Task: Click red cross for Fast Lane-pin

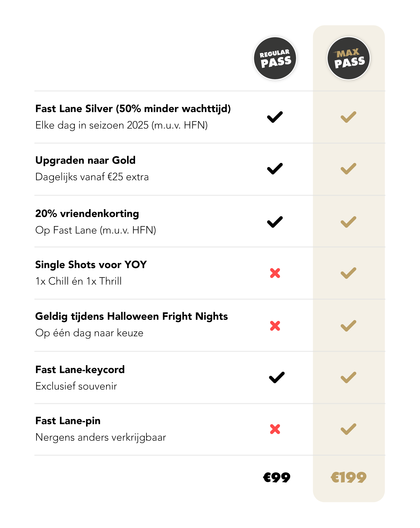Action: pos(275,429)
